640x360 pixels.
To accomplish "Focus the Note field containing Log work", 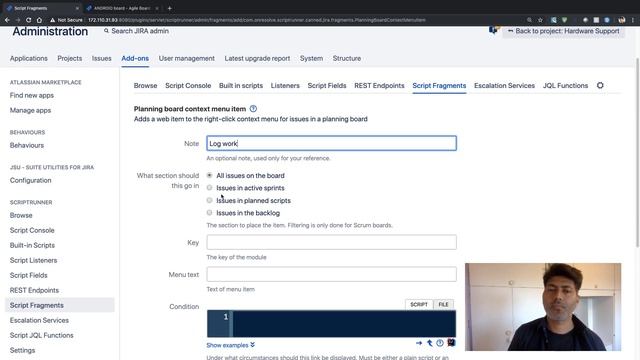I will click(x=331, y=143).
